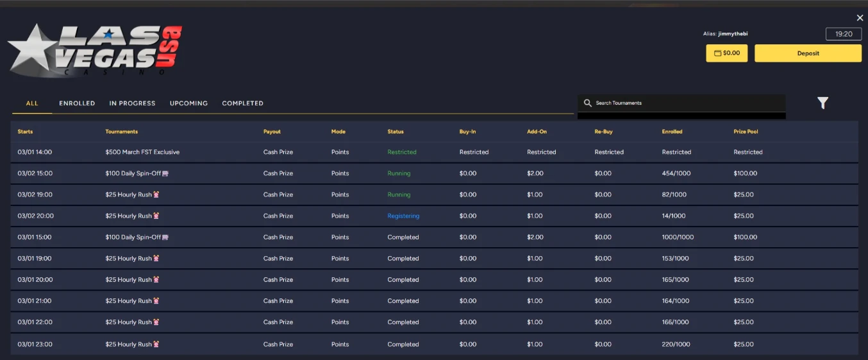Click the icon beside 03/02 19:00 Hourly Rush
The height and width of the screenshot is (360, 868).
(x=156, y=194)
